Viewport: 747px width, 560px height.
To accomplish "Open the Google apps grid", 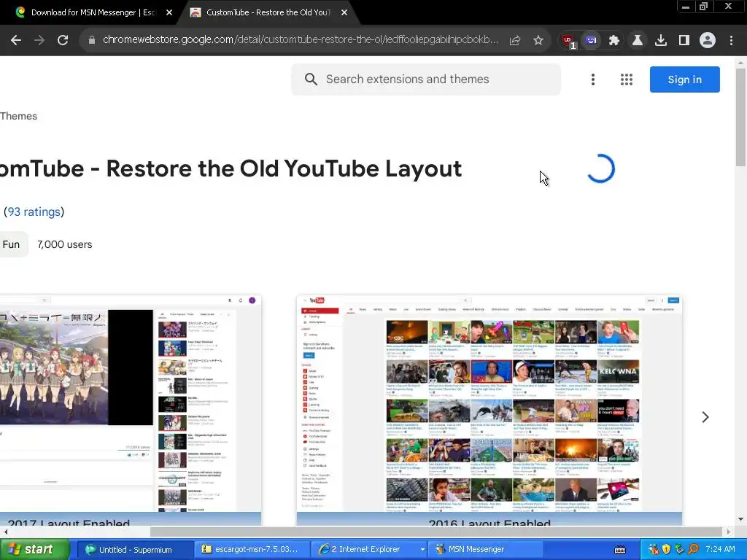I will click(627, 79).
